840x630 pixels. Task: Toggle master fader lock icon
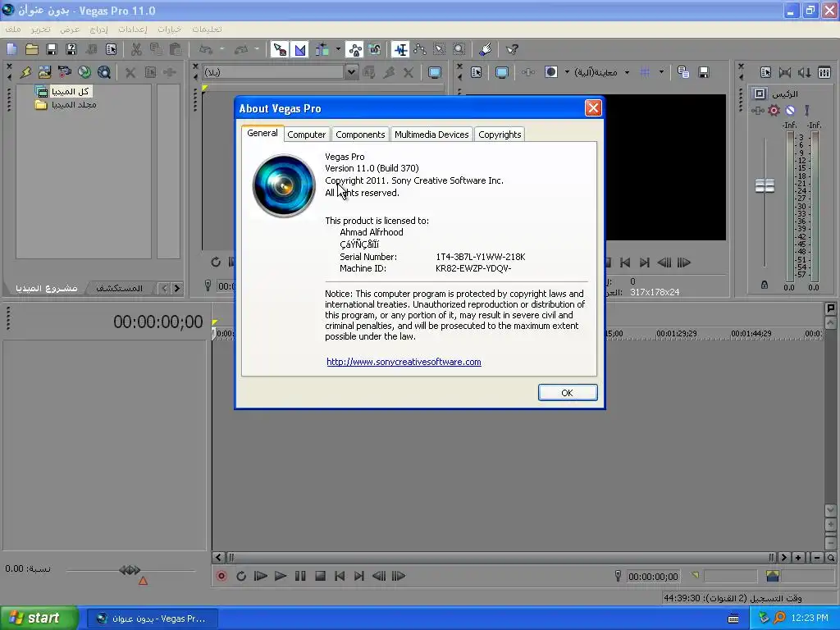tap(765, 285)
